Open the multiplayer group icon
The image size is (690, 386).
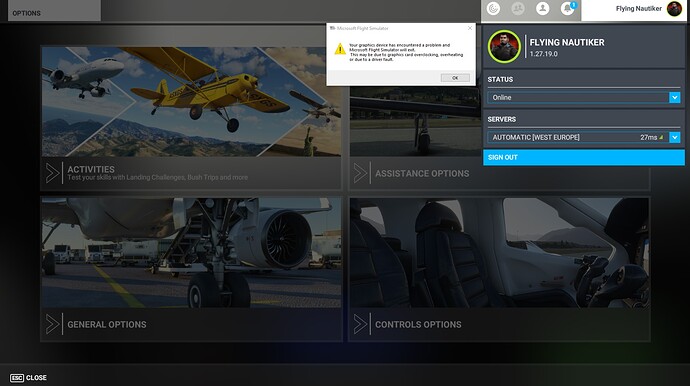(518, 8)
